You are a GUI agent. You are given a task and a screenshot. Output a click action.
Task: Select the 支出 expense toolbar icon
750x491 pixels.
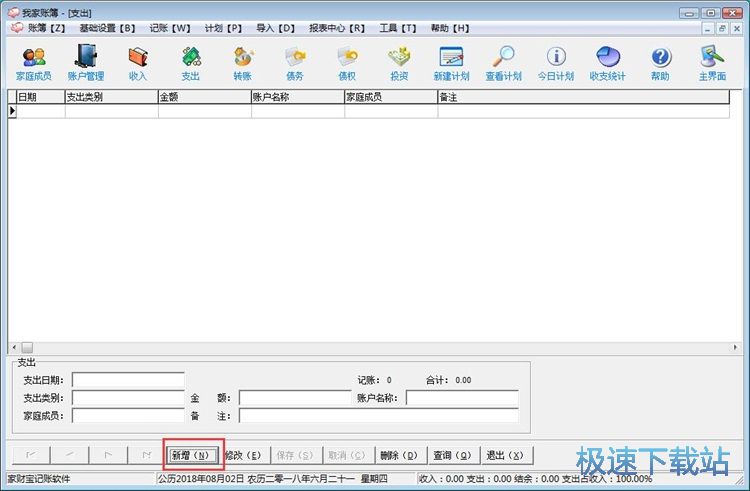[x=190, y=64]
